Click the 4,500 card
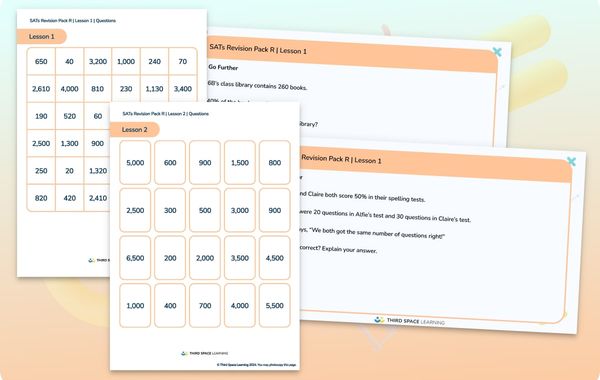The image size is (600, 380). pos(274,258)
